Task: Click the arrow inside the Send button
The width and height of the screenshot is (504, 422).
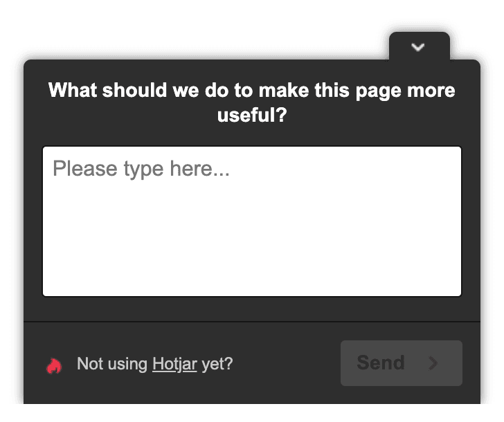Action: 433,363
